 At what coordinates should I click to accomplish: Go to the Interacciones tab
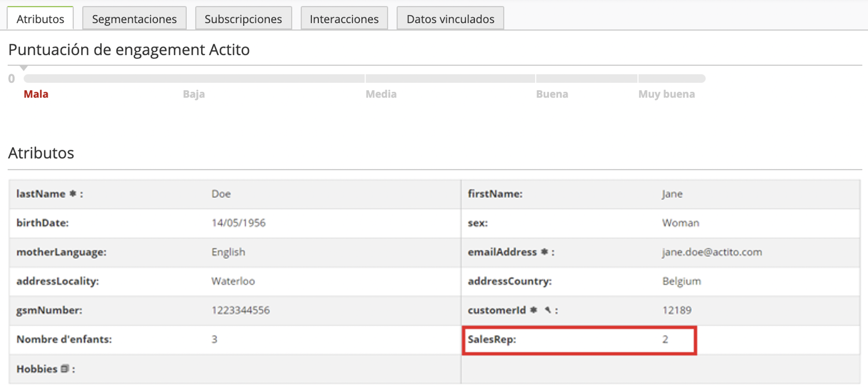point(344,19)
